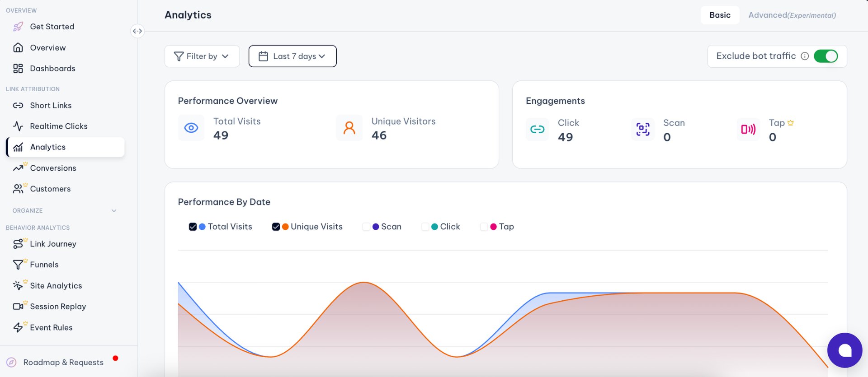Screen dimensions: 868x377
Task: Click the Click engagement link icon
Action: point(538,130)
